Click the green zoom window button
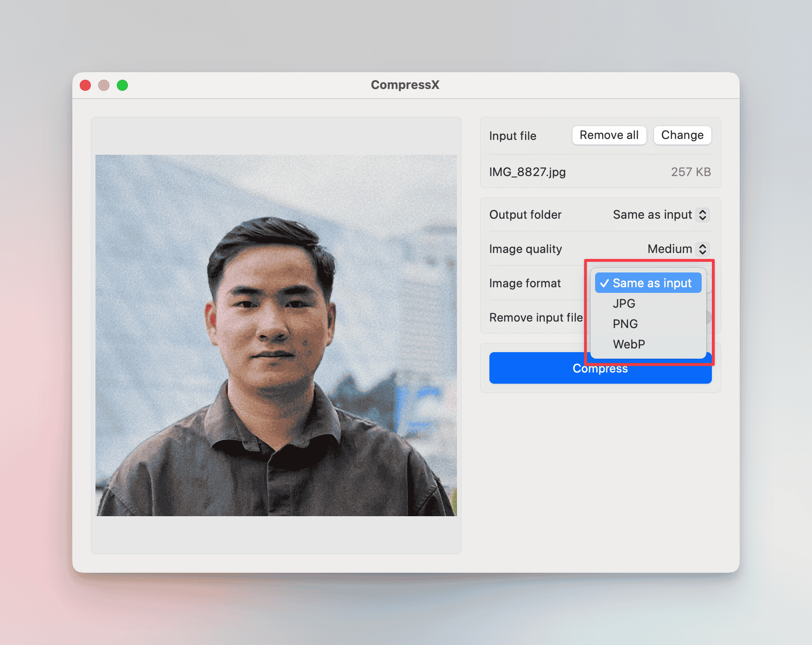This screenshot has height=645, width=812. 122,85
